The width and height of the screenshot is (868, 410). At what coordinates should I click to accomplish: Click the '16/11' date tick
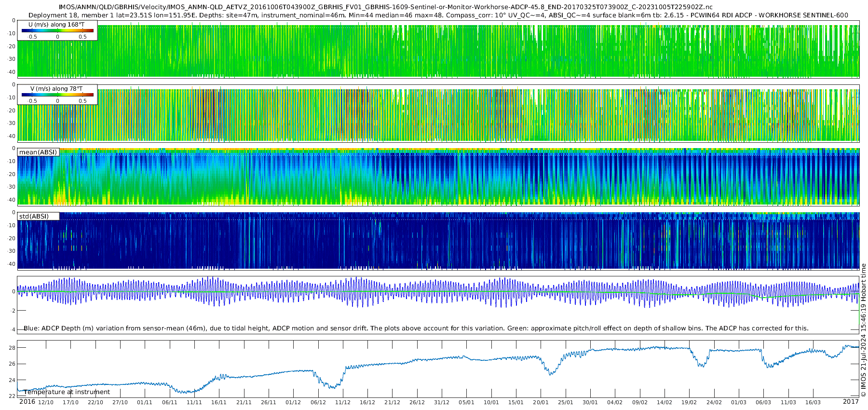(219, 402)
